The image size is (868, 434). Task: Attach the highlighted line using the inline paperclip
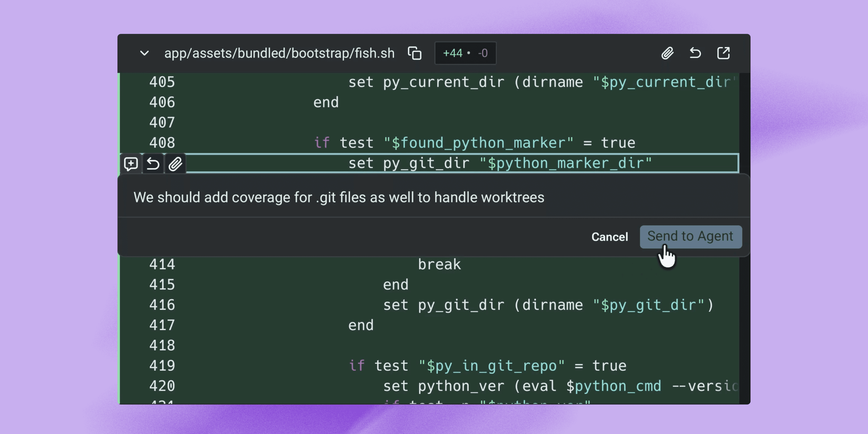pyautogui.click(x=175, y=164)
